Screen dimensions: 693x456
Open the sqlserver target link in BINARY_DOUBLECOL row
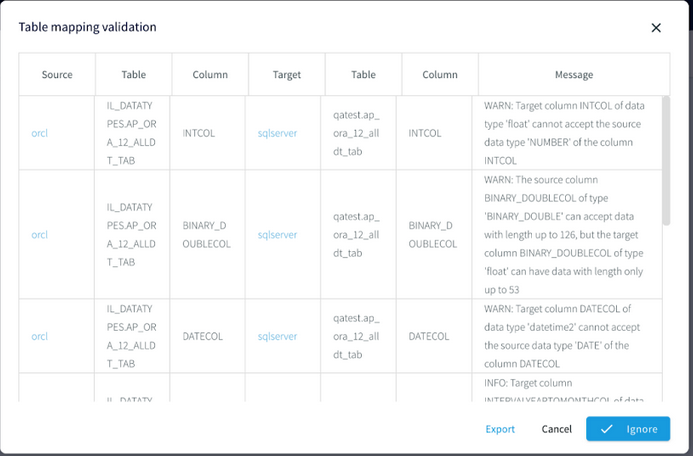(277, 235)
